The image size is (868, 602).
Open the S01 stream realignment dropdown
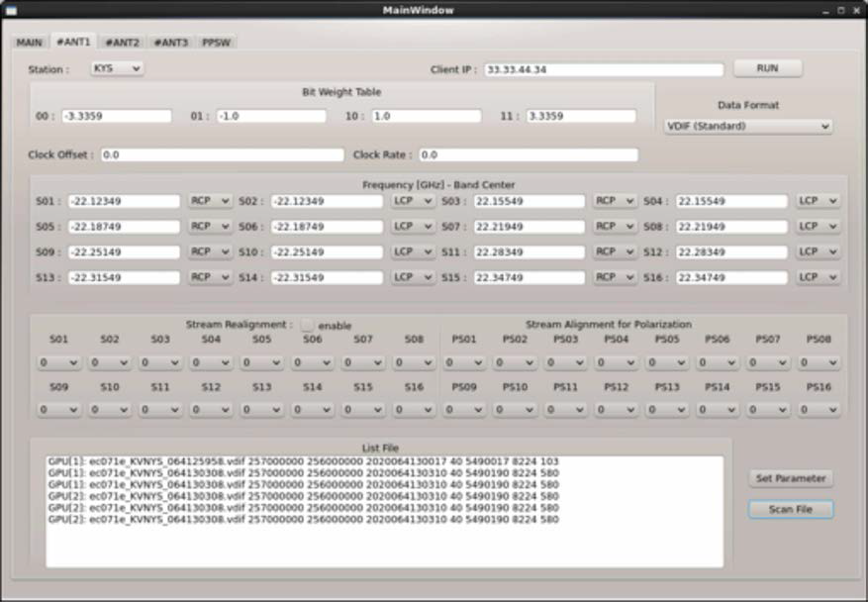58,362
